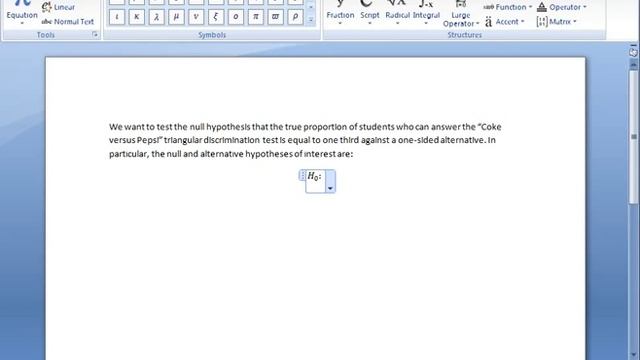This screenshot has width=640, height=360.
Task: Switch equation to Linear format
Action: tap(58, 7)
